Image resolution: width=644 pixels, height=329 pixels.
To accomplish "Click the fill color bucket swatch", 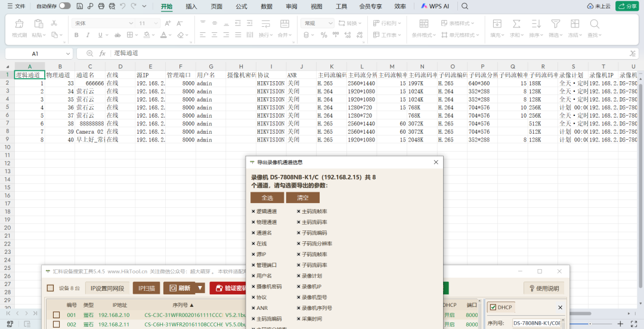I will pyautogui.click(x=147, y=35).
